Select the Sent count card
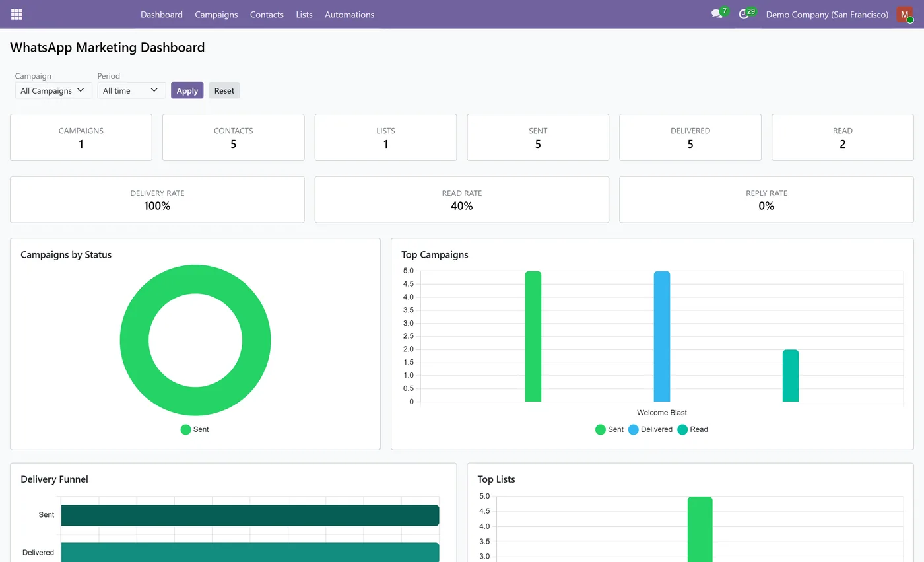This screenshot has height=562, width=924. click(538, 137)
